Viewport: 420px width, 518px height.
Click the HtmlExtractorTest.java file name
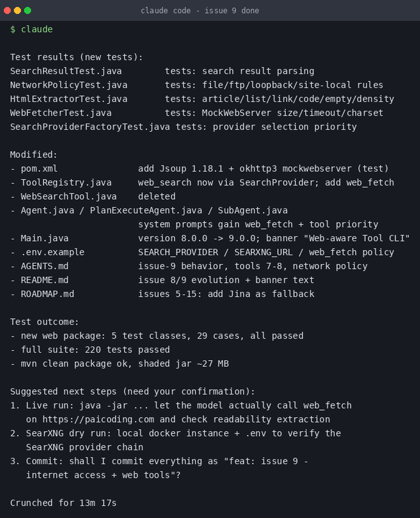coord(69,99)
